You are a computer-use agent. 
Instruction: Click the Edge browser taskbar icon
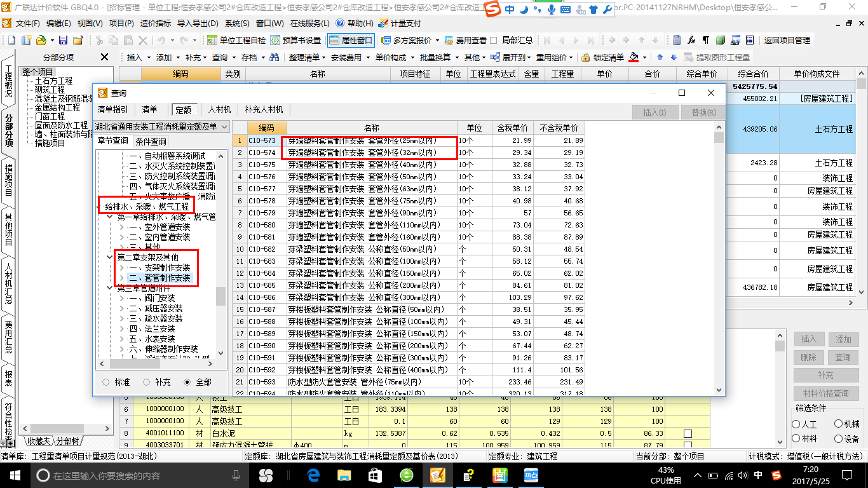click(x=313, y=475)
